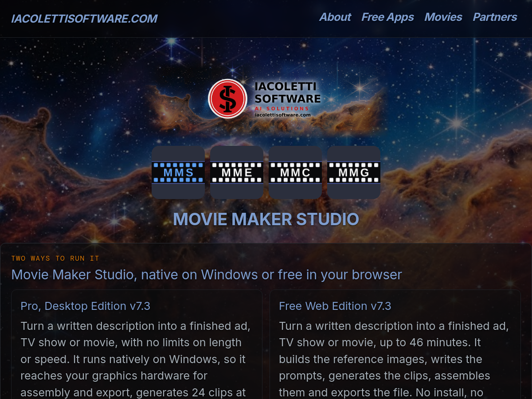The height and width of the screenshot is (399, 532).
Task: Click the 'TWO WAYS TO RUN IT' label
Action: [55, 258]
